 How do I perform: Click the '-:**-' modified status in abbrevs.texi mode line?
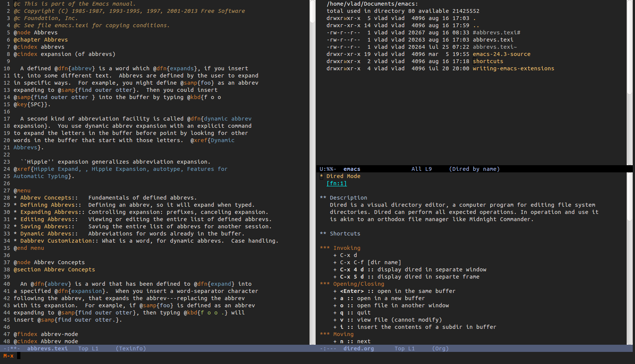(12, 349)
